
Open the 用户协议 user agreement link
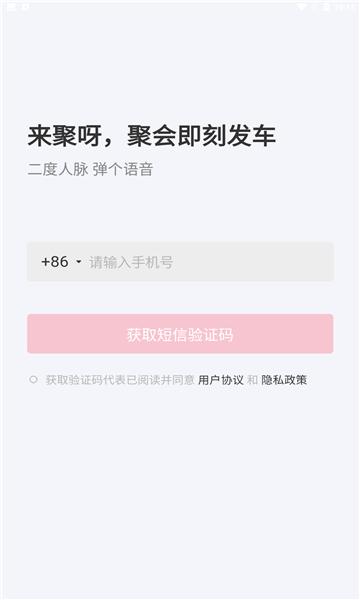[x=221, y=380]
